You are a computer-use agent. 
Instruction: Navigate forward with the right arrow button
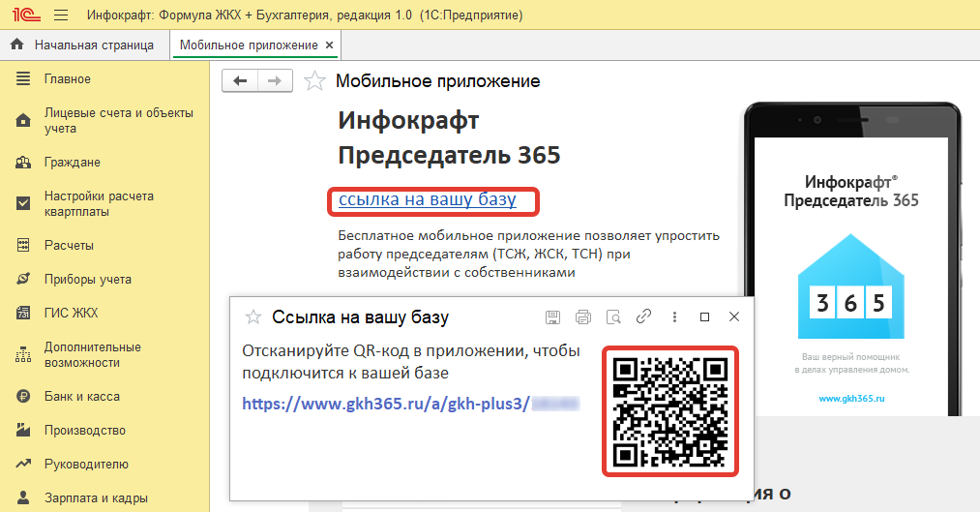(x=275, y=81)
